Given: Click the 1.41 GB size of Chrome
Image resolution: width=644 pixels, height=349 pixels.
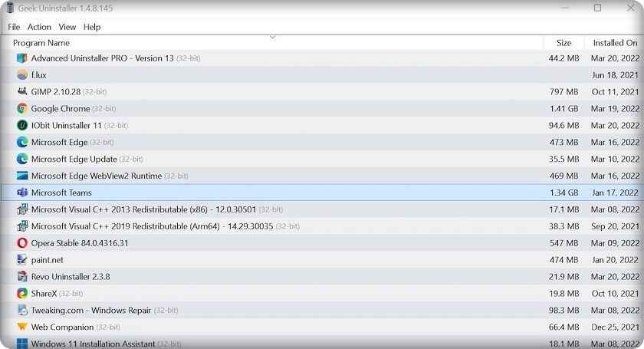Looking at the screenshot, I should click(x=564, y=108).
